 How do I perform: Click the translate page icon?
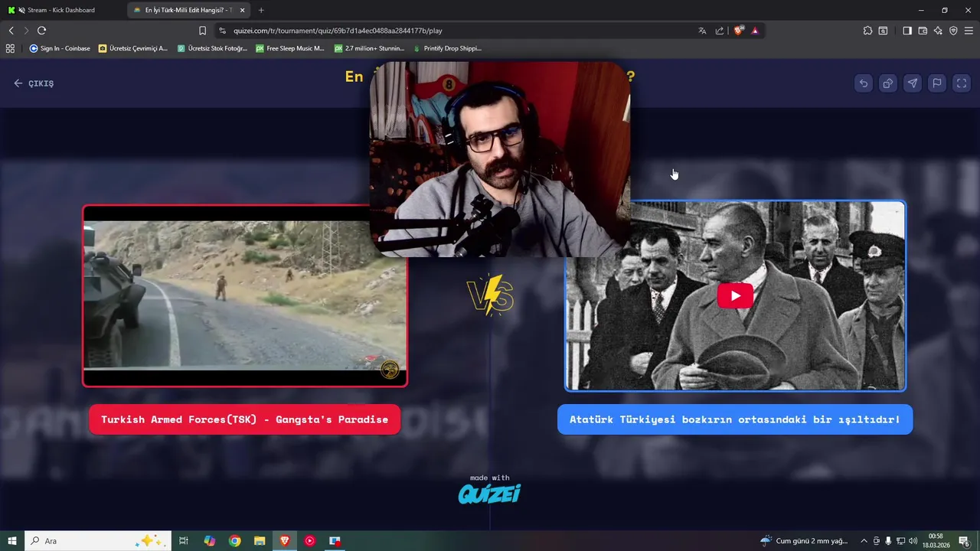pos(702,31)
